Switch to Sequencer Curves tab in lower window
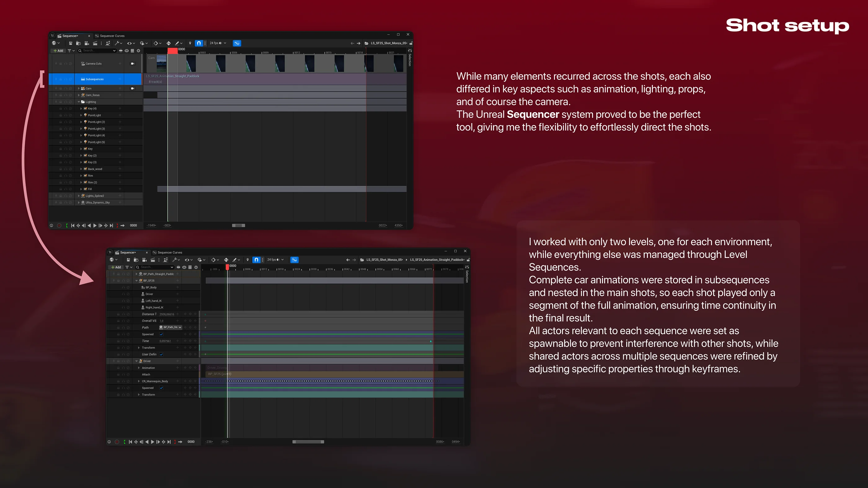Screen dimensions: 868x488 click(167, 252)
